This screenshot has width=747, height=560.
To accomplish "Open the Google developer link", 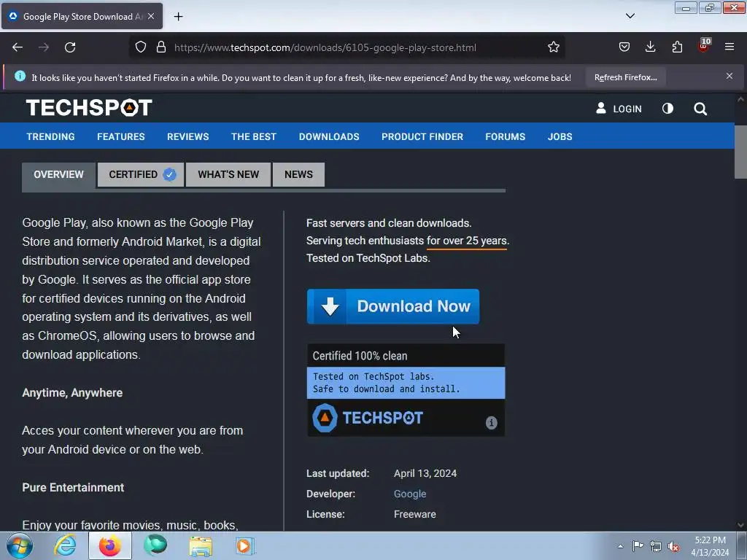I will click(x=410, y=494).
